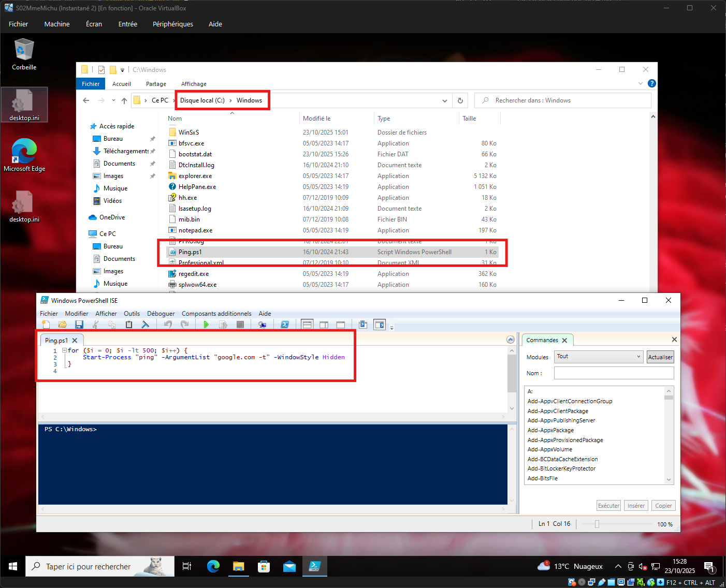The image size is (726, 588).
Task: Click the New remote PowerShell tab icon
Action: coord(263,325)
